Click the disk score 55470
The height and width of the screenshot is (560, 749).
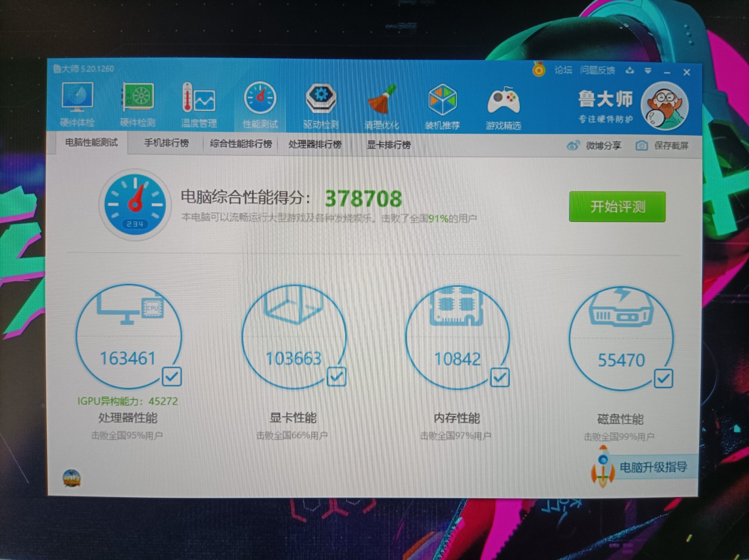621,360
